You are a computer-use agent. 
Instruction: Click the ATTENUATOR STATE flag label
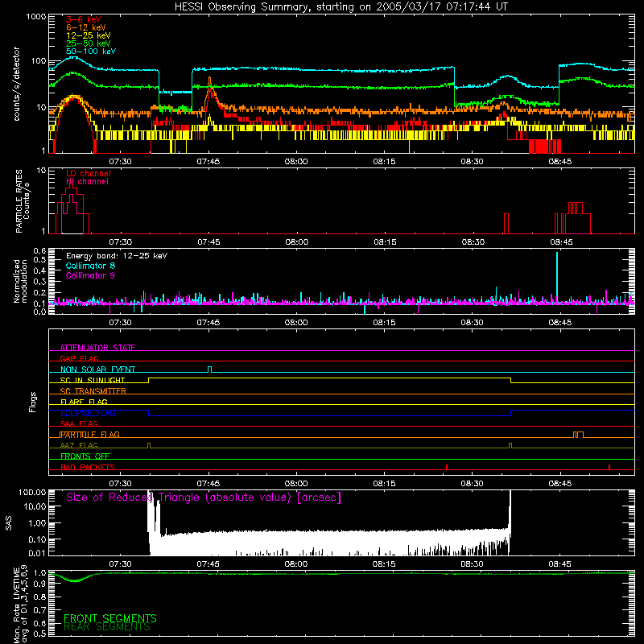[97, 348]
